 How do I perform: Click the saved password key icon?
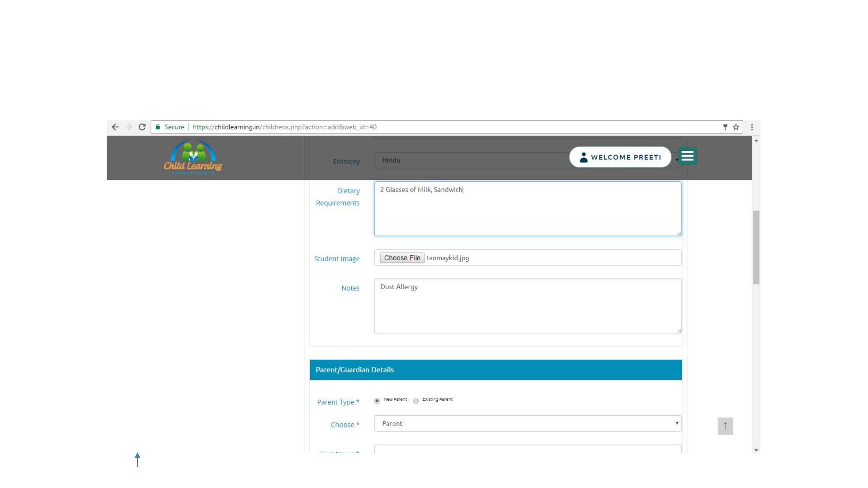725,127
